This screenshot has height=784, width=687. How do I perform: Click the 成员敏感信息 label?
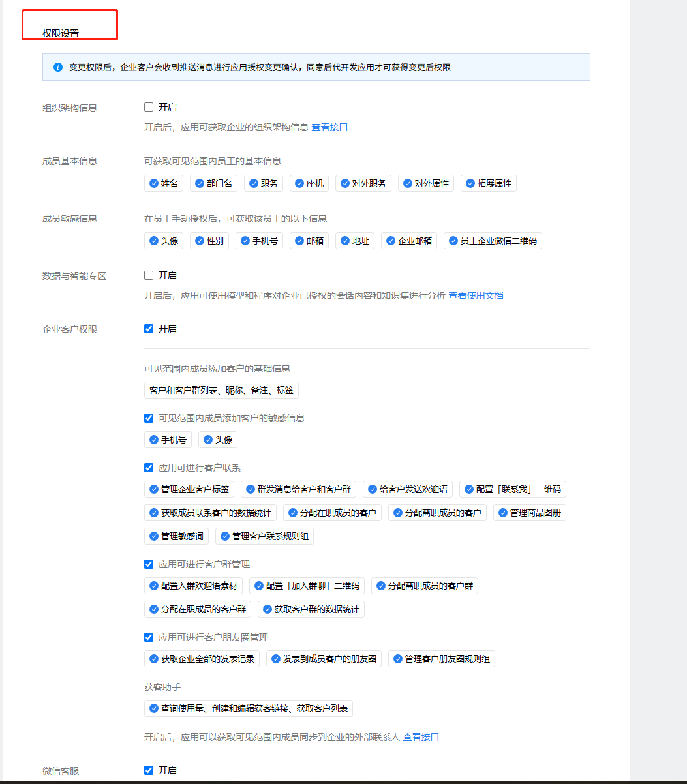pyautogui.click(x=70, y=219)
